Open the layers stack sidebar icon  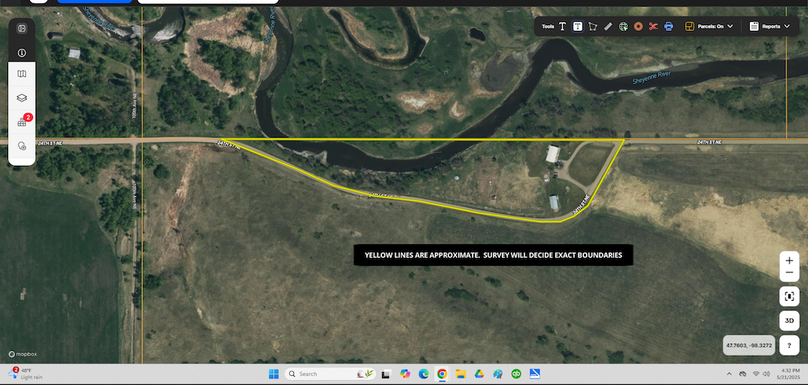tap(22, 98)
